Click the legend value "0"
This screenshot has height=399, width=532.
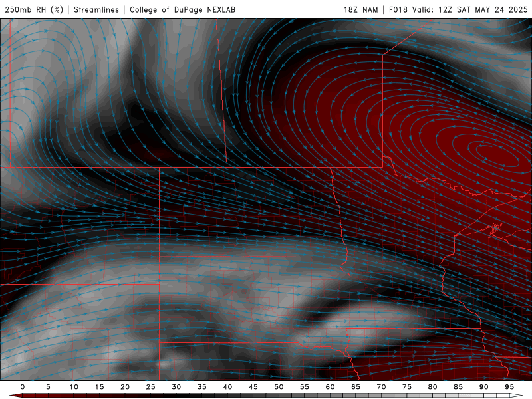point(23,387)
